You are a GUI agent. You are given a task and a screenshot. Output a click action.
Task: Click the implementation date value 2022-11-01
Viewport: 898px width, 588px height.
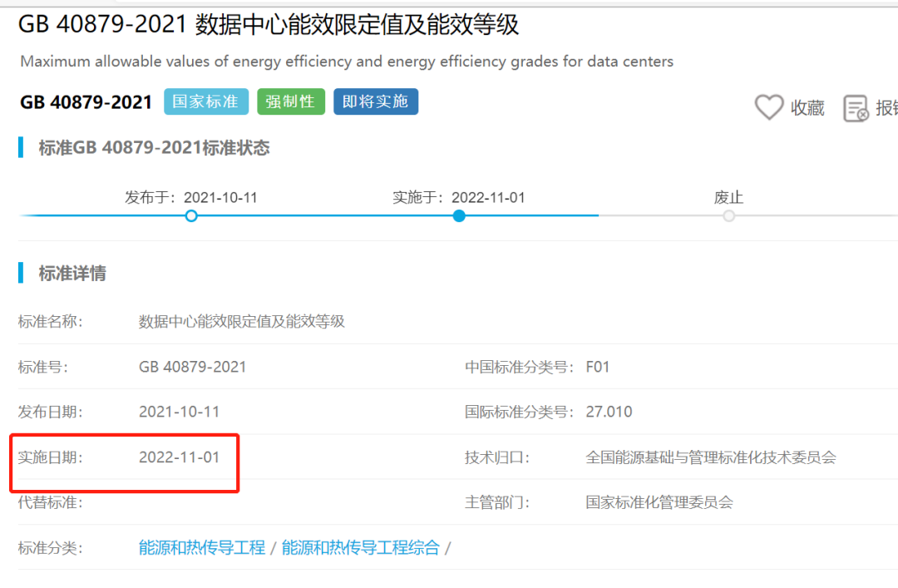click(180, 457)
